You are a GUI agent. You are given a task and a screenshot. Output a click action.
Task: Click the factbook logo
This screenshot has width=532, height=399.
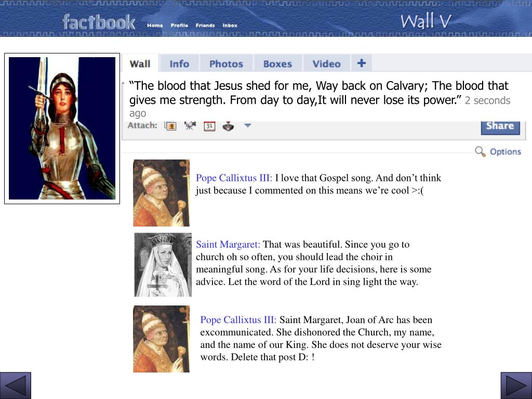(x=99, y=22)
